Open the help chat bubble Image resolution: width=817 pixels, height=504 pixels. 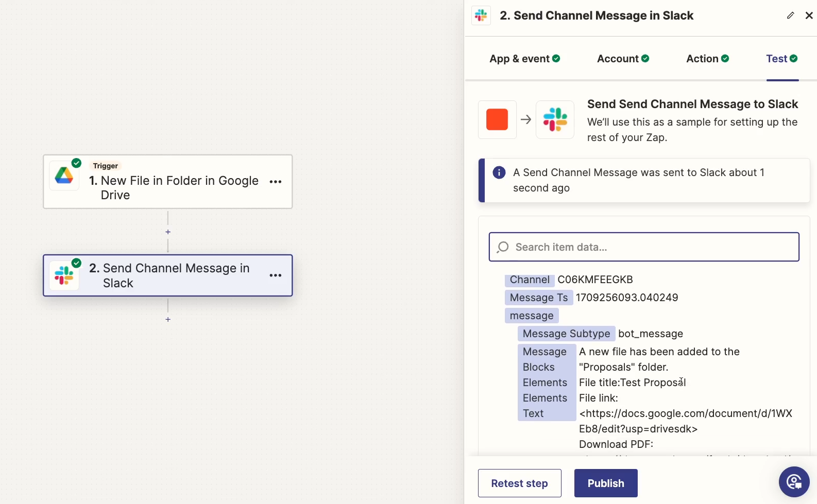794,482
